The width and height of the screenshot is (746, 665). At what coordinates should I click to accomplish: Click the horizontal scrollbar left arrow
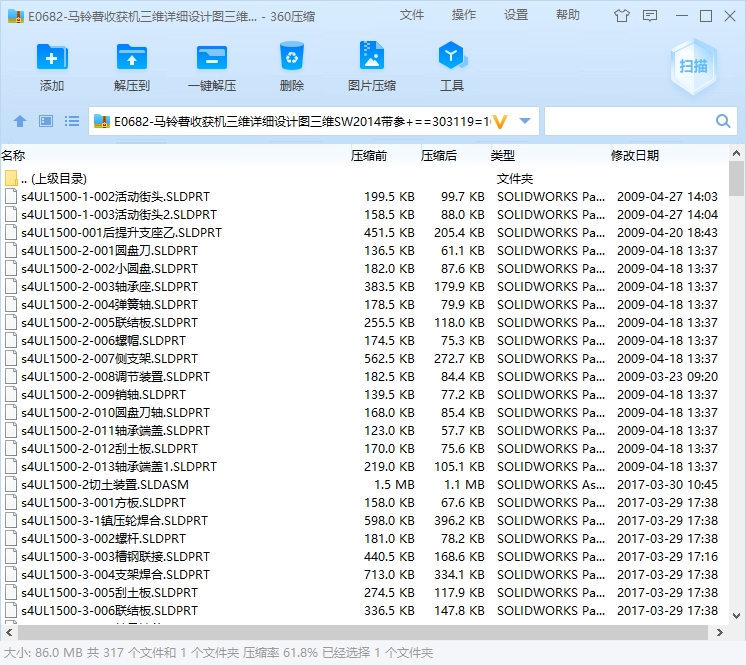click(9, 633)
